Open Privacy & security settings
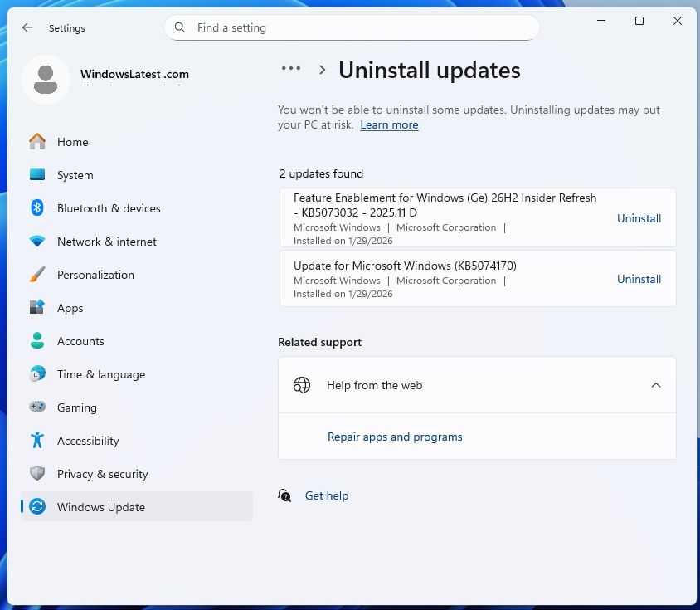 102,474
